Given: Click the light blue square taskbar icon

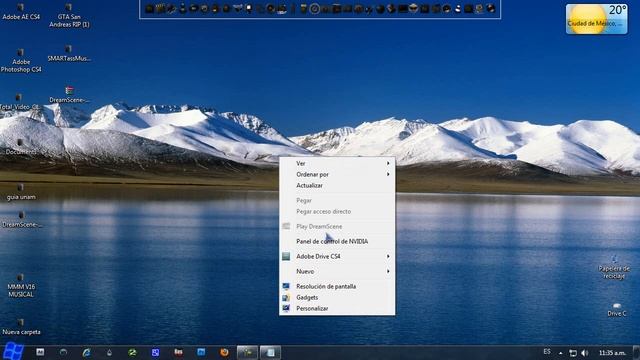Looking at the screenshot, I should coord(201,352).
